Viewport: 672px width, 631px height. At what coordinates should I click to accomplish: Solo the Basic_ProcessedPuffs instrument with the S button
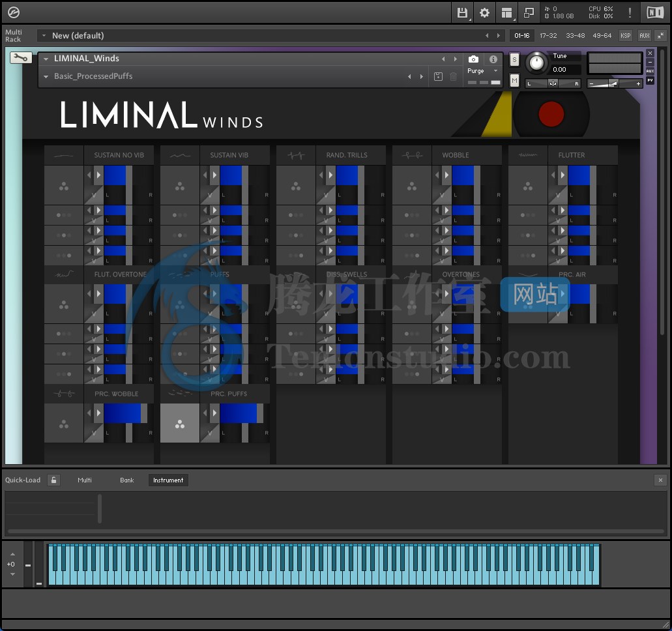coord(514,59)
